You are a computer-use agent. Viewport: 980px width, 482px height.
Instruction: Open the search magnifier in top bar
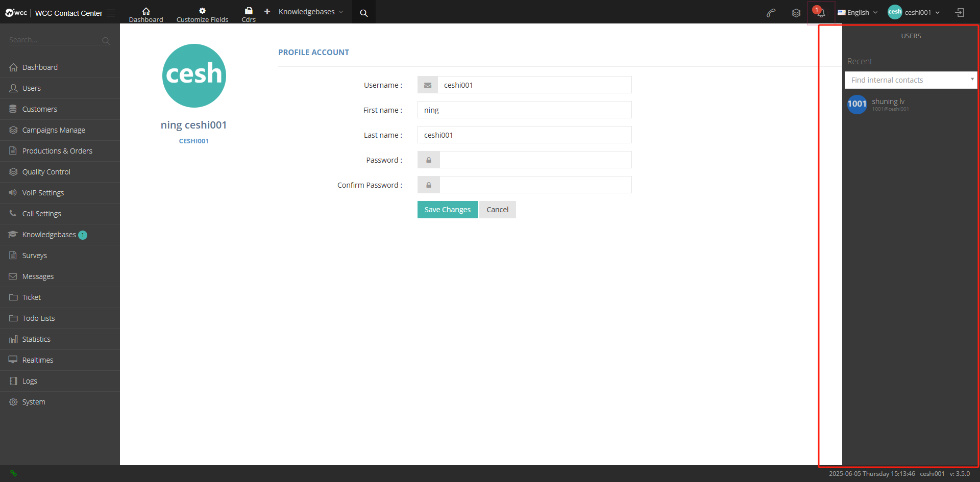click(364, 13)
